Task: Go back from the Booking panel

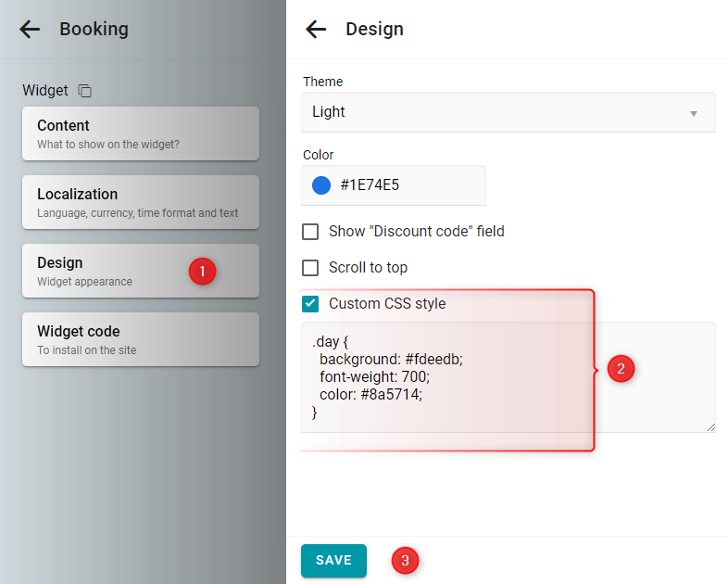Action: click(x=30, y=30)
